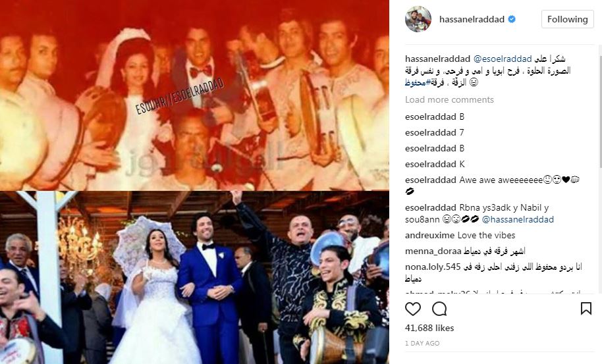
Task: View the 41,688 likes list
Action: point(429,328)
